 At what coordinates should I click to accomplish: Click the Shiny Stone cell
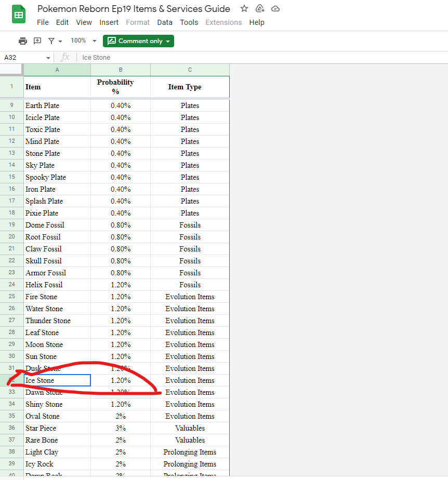coord(57,404)
